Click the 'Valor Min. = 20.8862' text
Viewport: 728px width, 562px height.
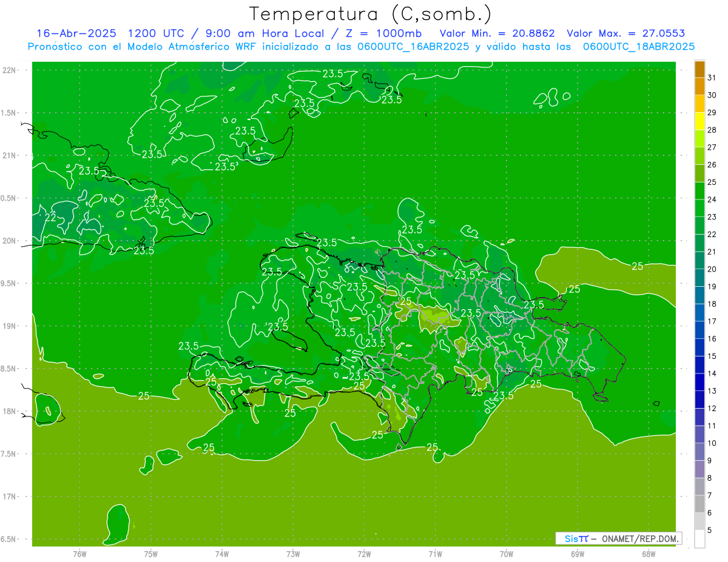pyautogui.click(x=497, y=33)
